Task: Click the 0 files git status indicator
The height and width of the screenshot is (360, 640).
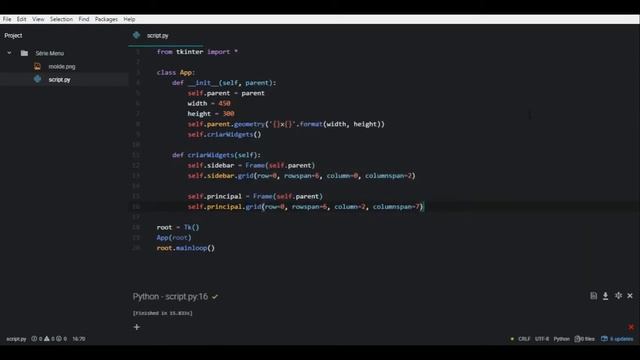Action: (x=584, y=339)
